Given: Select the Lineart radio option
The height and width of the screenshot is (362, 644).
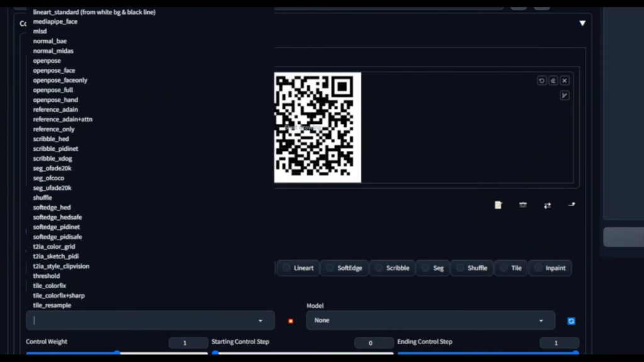Looking at the screenshot, I should tap(298, 268).
